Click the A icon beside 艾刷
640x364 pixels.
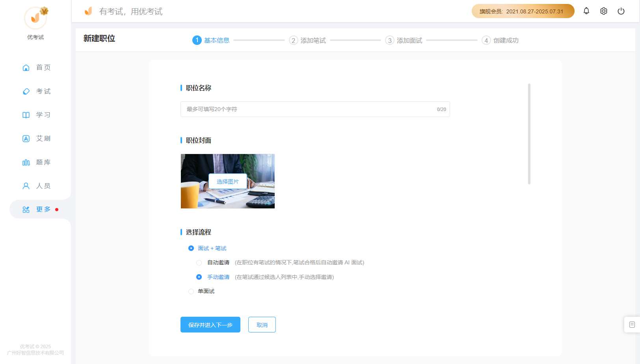pyautogui.click(x=26, y=139)
